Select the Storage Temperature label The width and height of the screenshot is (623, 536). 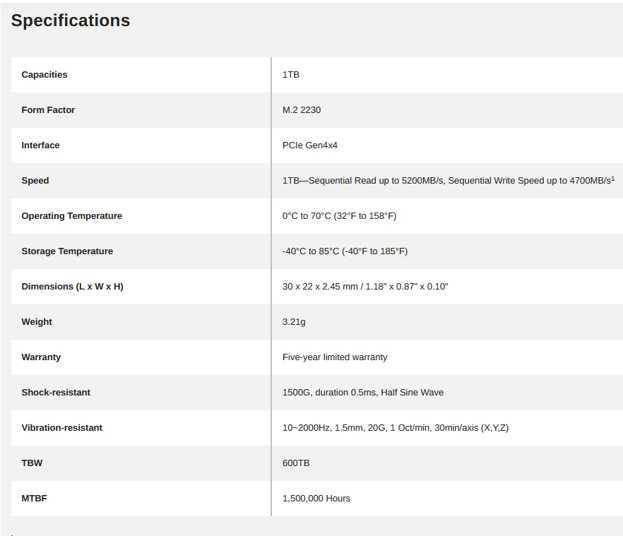click(67, 251)
